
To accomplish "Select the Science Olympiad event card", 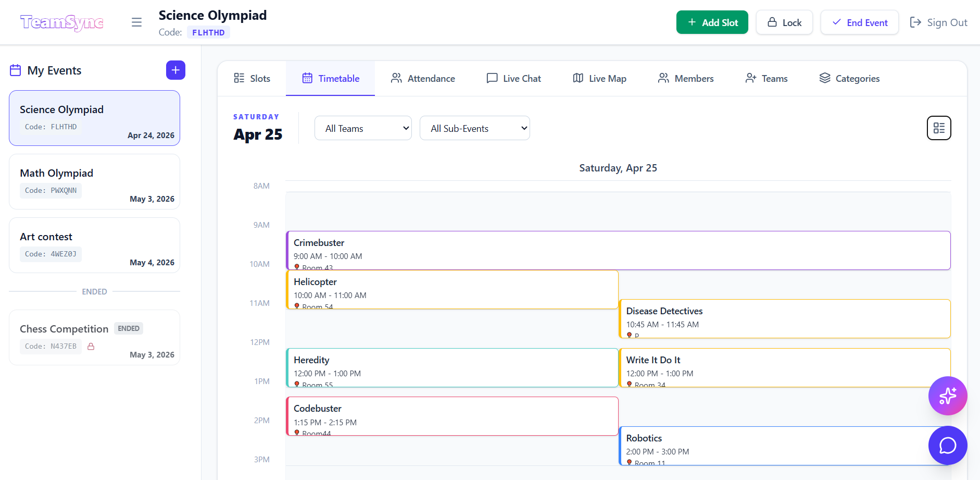I will point(94,118).
